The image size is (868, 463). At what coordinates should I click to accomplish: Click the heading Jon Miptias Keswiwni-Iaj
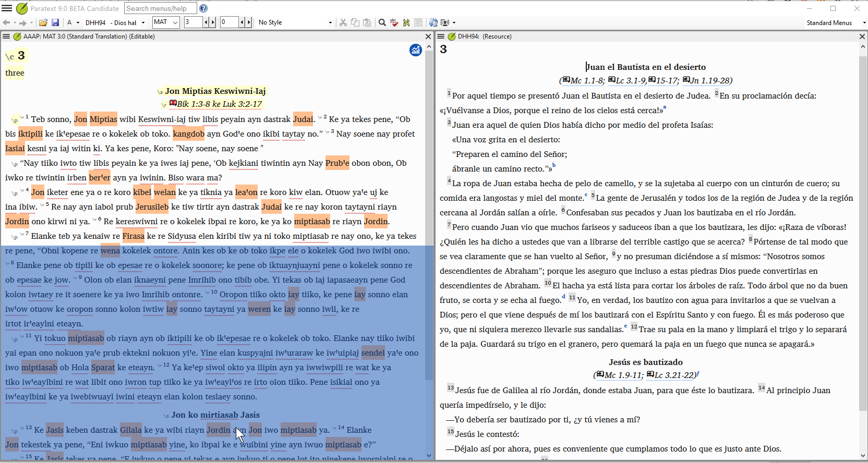[x=215, y=91]
